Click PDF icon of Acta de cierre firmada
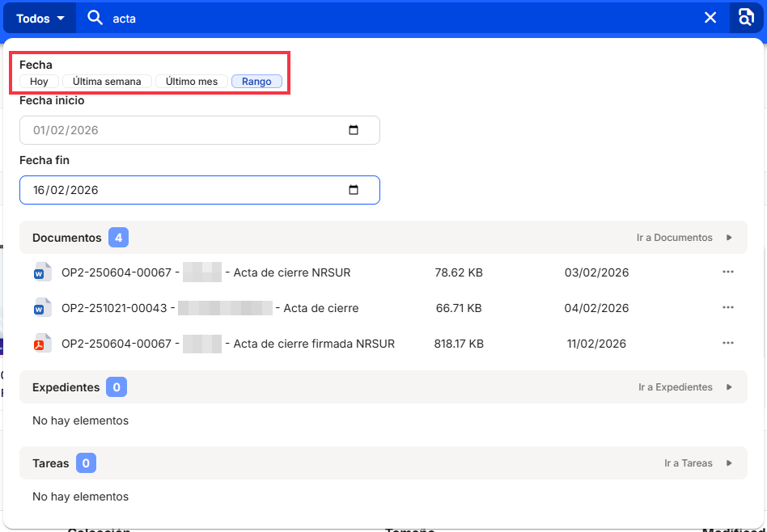This screenshot has width=767, height=532. coord(41,344)
